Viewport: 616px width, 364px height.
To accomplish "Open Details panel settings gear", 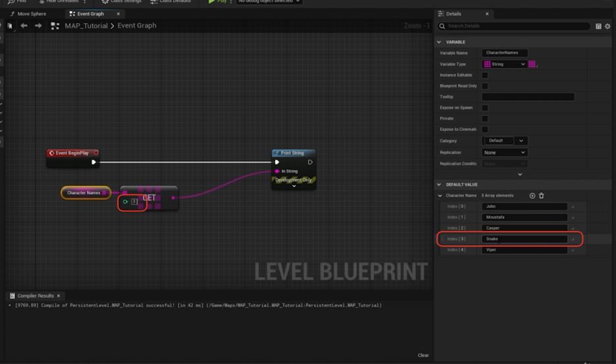I will point(607,26).
